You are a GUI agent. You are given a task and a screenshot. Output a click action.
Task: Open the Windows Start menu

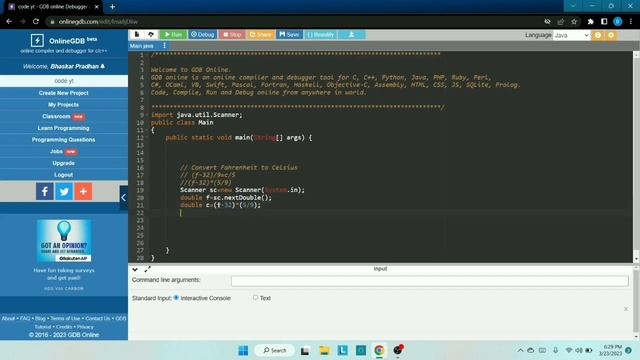(243, 351)
